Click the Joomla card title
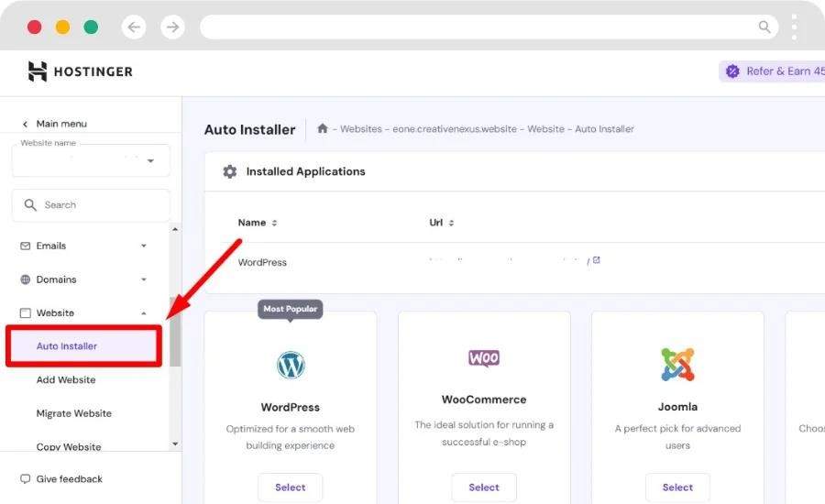This screenshot has height=504, width=825. pyautogui.click(x=677, y=407)
